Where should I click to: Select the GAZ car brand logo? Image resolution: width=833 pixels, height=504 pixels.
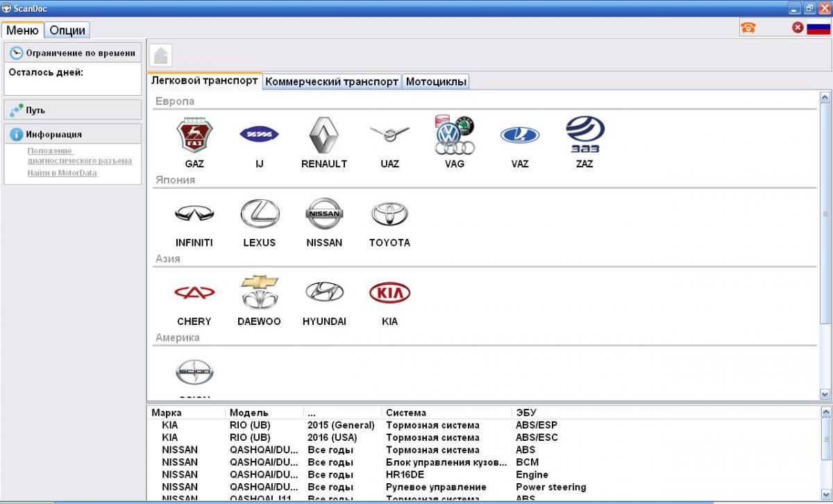(x=194, y=135)
